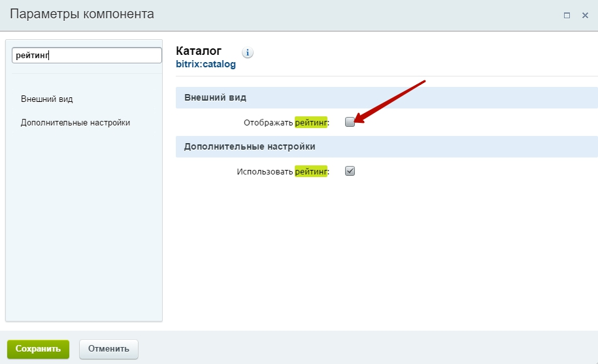598x364 pixels.
Task: Select Дополнительные настройки in the left sidebar
Action: (x=75, y=122)
